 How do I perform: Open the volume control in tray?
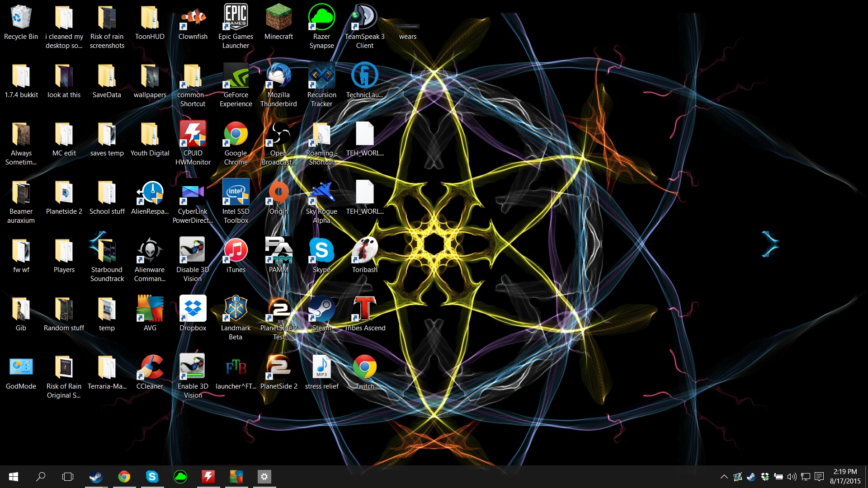pos(792,477)
